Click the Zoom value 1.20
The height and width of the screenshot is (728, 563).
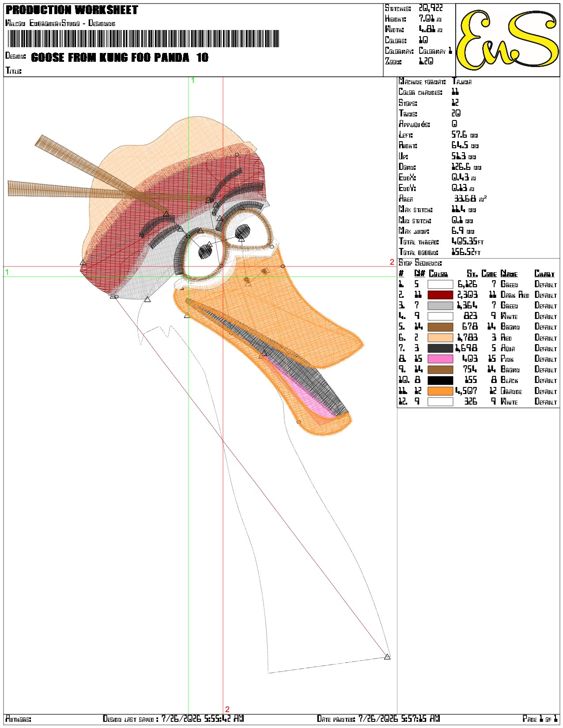pos(426,61)
